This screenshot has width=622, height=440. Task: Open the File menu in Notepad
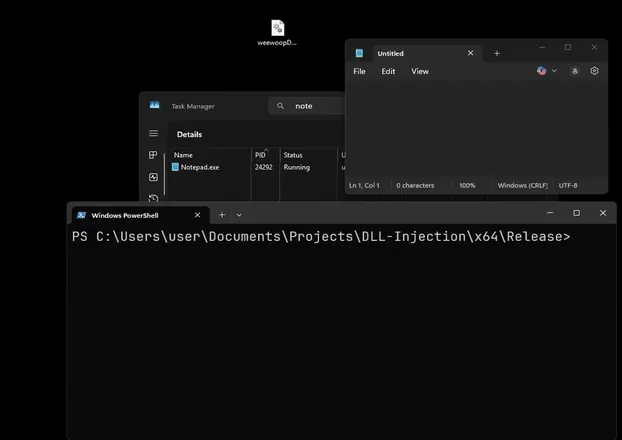point(359,72)
